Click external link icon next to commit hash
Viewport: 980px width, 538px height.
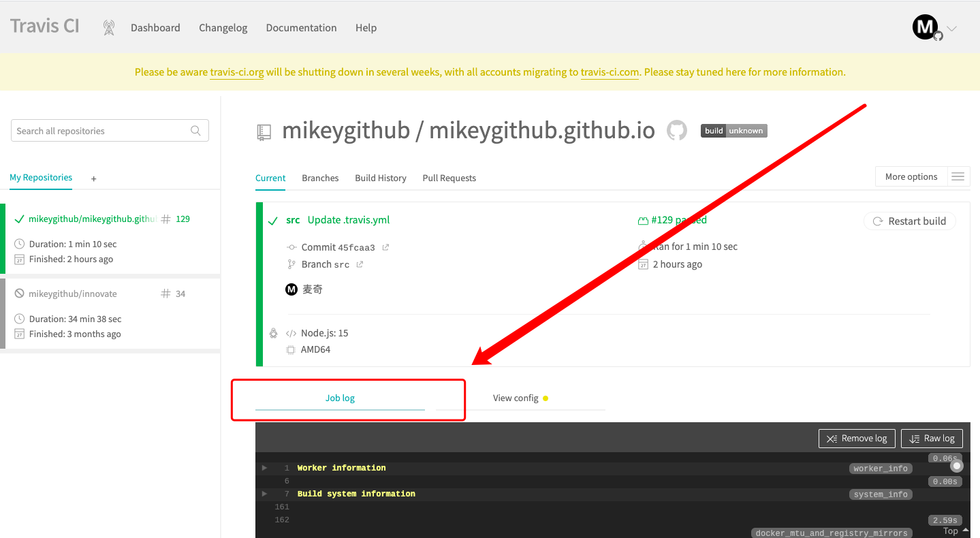tap(385, 247)
